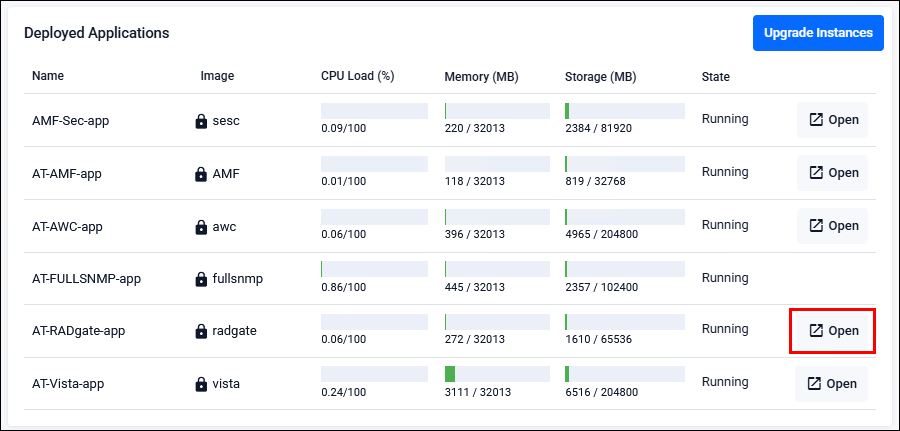
Task: Click the lock icon beside AMF image
Action: click(201, 173)
